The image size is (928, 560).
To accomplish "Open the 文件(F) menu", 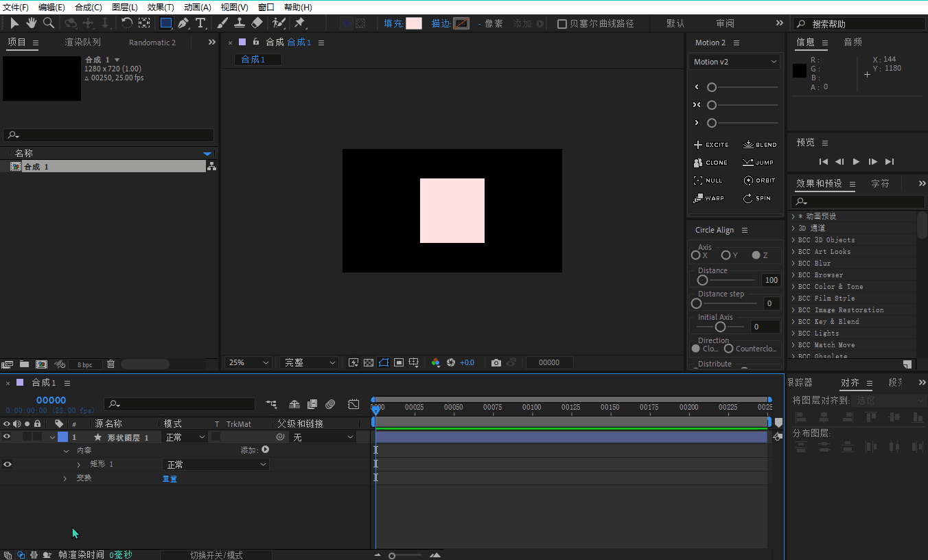I will (x=16, y=7).
